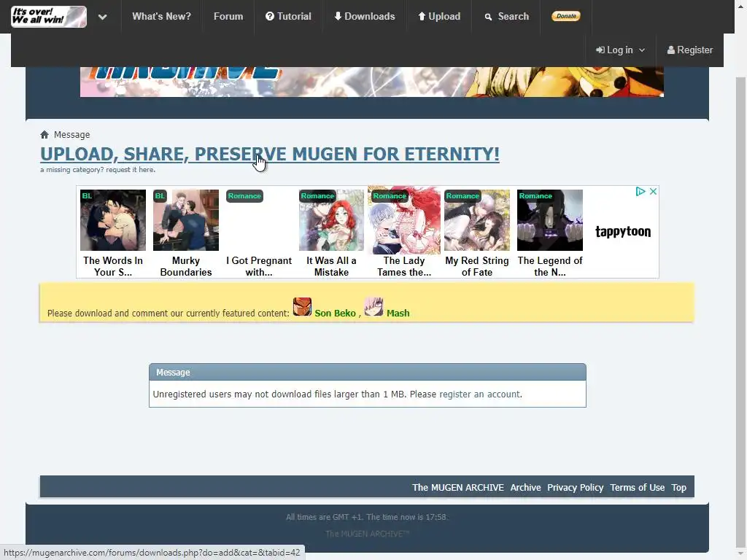Open the Downloads menu item
This screenshot has width=747, height=560.
(365, 16)
